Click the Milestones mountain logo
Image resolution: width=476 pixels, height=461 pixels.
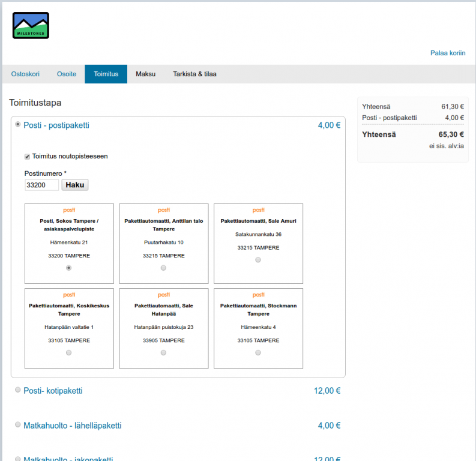coord(31,25)
